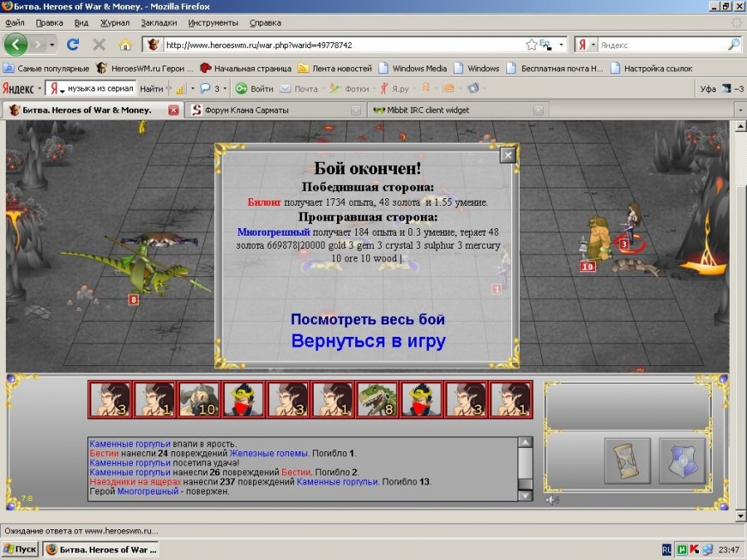
Task: Open Лента новостей bookmark
Action: click(335, 69)
